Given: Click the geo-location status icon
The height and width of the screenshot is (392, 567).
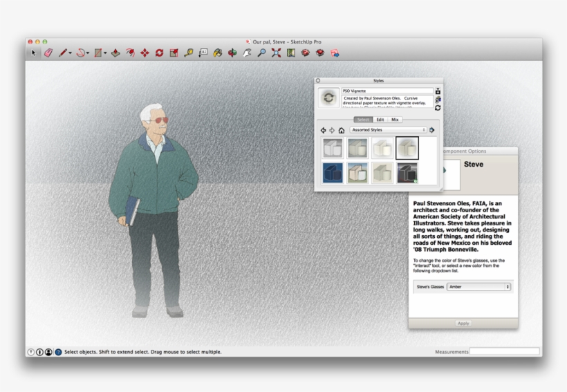Looking at the screenshot, I should pos(31,352).
